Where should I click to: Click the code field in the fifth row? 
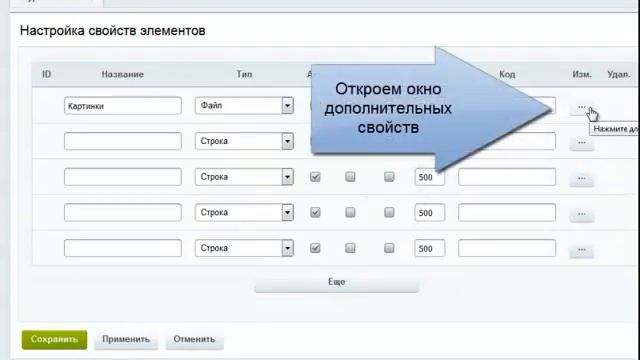(x=507, y=248)
